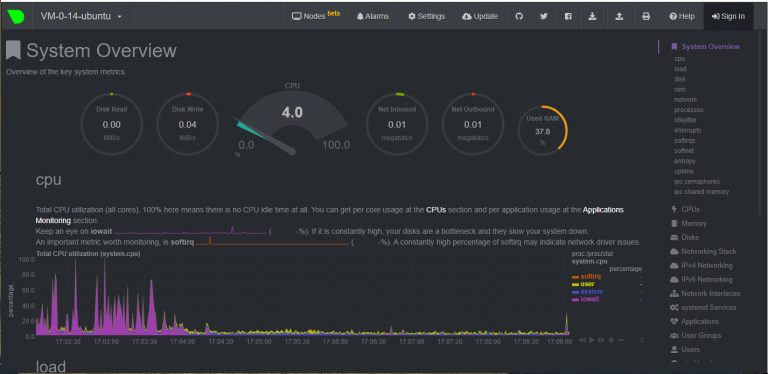Viewport: 768px width, 374px height.
Task: Click the chart play reset control
Action: [592, 340]
